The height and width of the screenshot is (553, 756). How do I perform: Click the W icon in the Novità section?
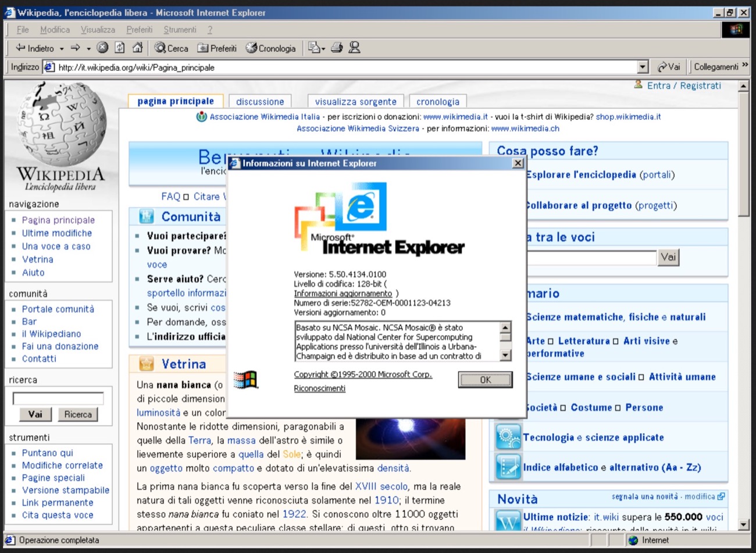(x=508, y=520)
